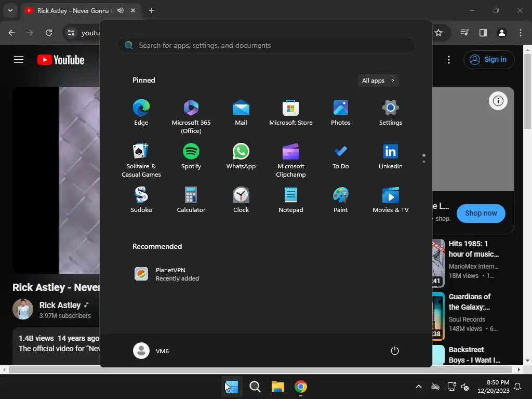Viewport: 532px width, 399px height.
Task: Launch WhatsApp
Action: (x=241, y=156)
